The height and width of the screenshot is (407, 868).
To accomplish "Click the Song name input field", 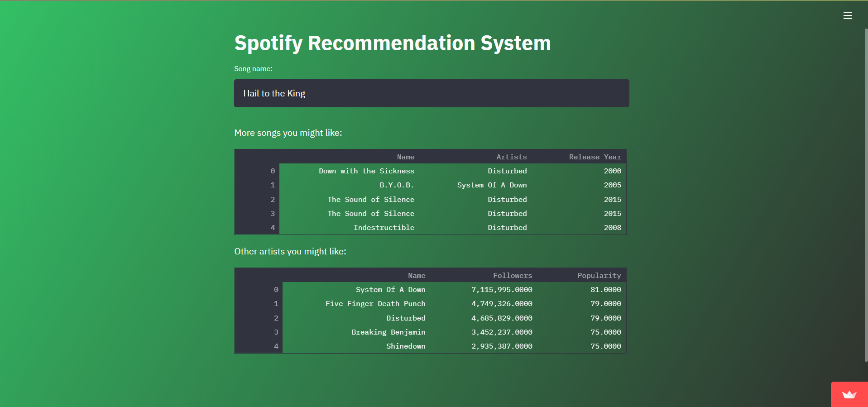I will coord(432,93).
